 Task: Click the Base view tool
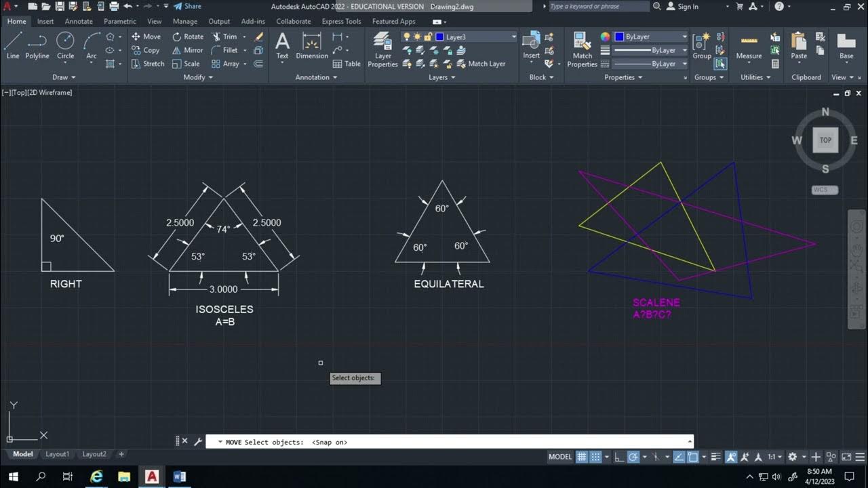[846, 45]
